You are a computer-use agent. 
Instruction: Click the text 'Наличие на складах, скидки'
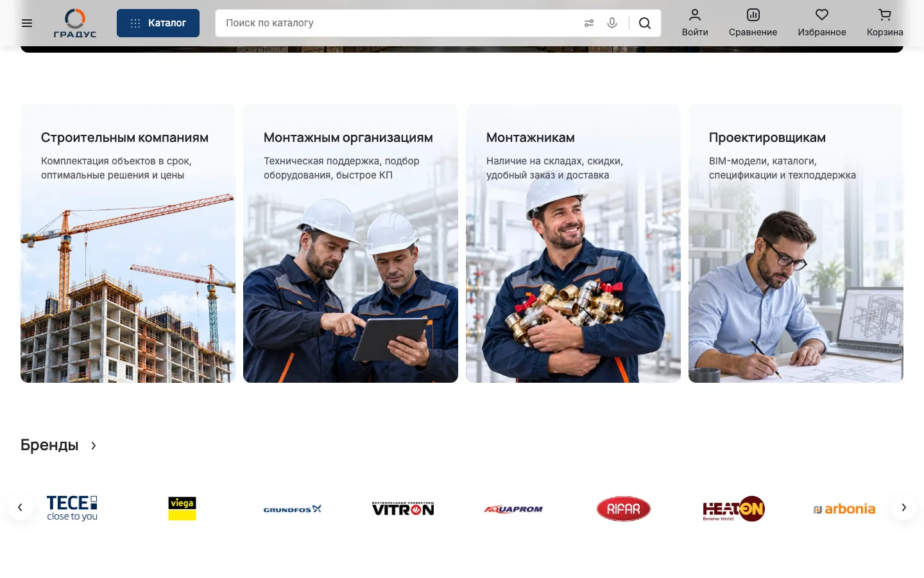[x=554, y=161]
